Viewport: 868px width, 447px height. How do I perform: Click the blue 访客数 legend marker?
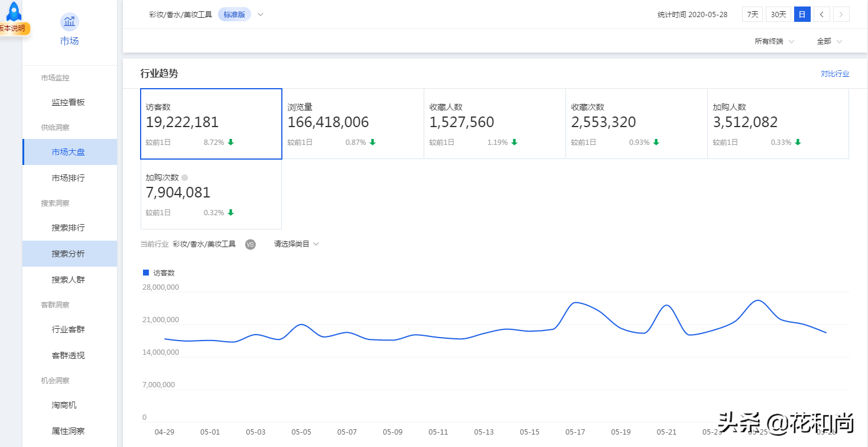[146, 273]
